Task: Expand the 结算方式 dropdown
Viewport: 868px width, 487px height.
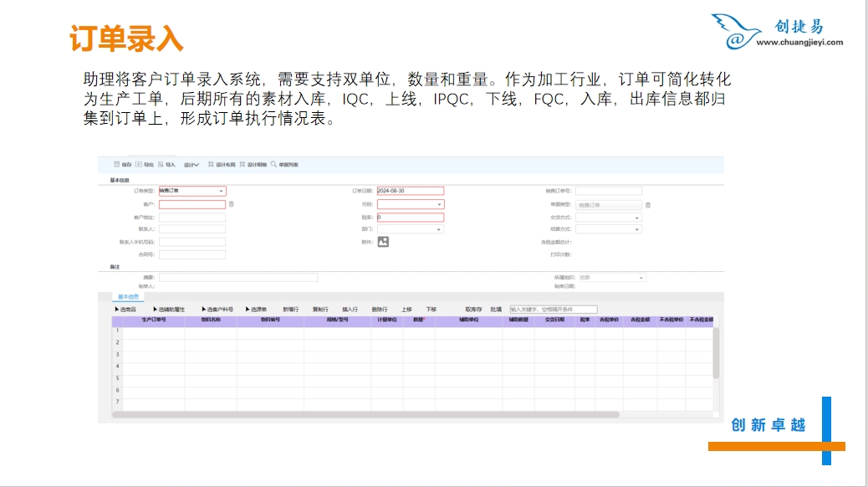Action: 637,229
